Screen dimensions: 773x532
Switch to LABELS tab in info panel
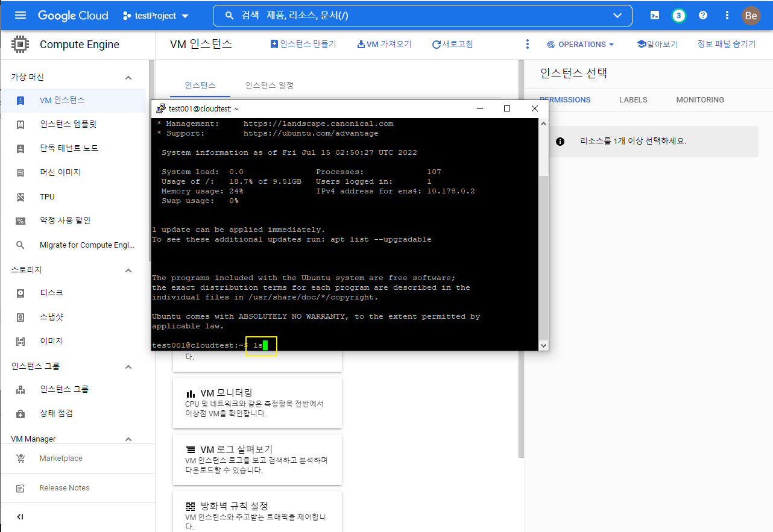coord(633,100)
